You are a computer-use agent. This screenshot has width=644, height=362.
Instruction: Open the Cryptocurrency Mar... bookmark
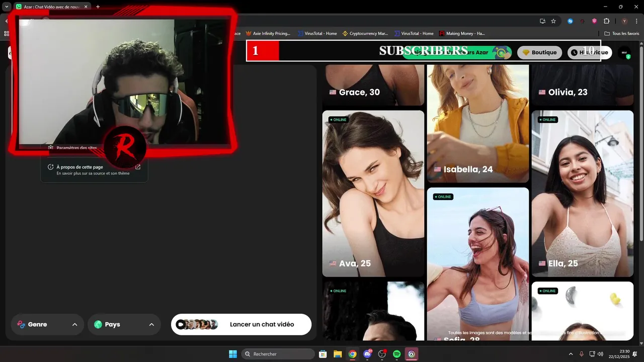pyautogui.click(x=365, y=33)
